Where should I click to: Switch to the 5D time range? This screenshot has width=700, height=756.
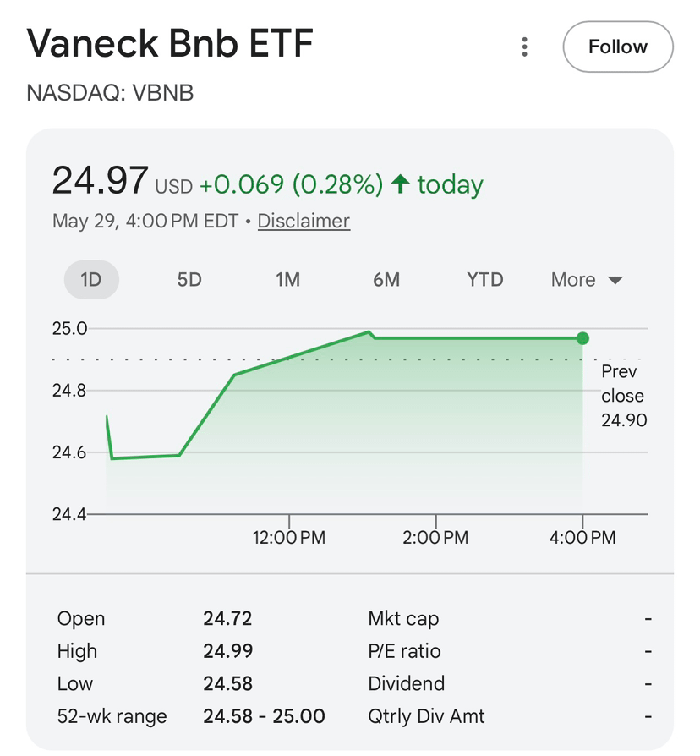tap(189, 280)
